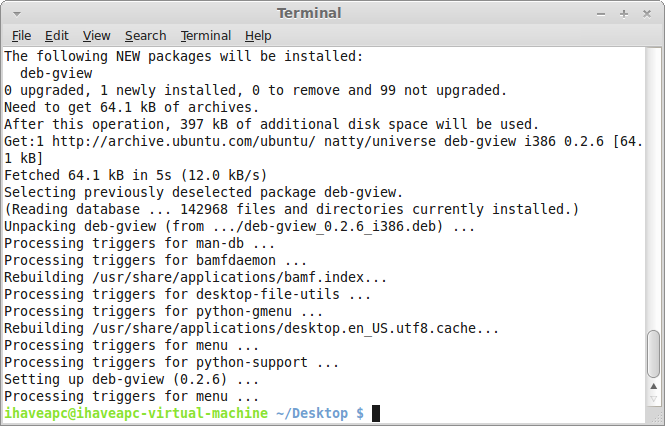Close the Terminal window
Viewport: 665px width, 426px height.
pos(647,14)
